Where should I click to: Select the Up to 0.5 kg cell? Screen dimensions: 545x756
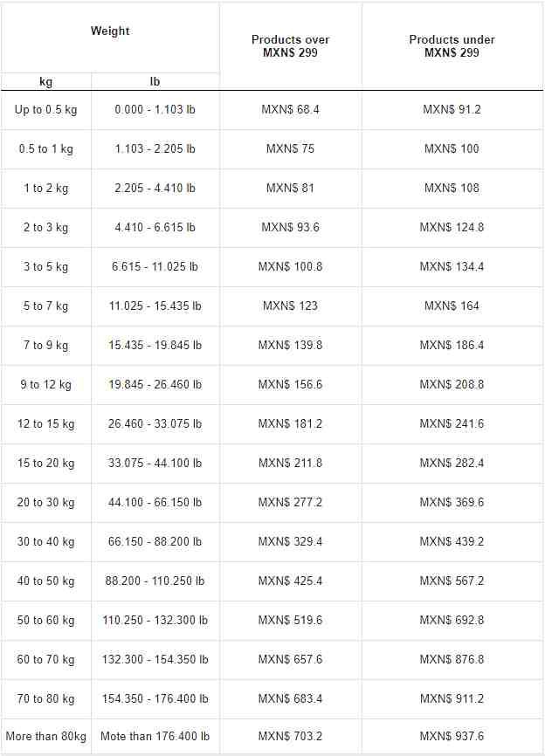[45, 109]
